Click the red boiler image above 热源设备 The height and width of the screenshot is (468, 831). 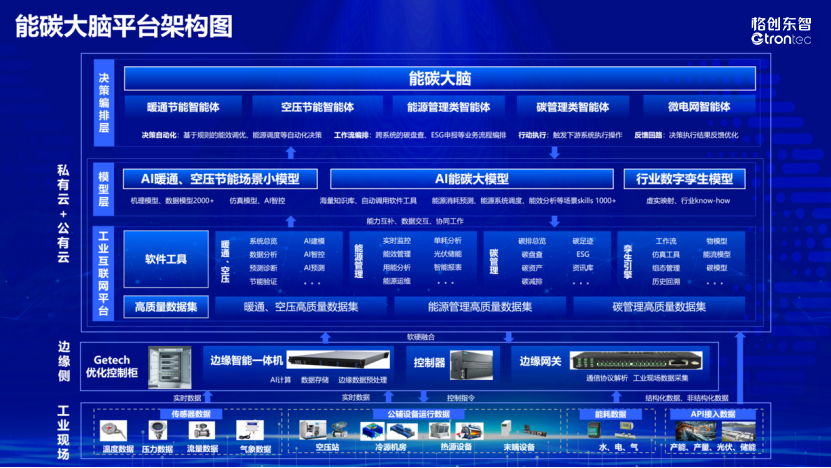coord(470,431)
